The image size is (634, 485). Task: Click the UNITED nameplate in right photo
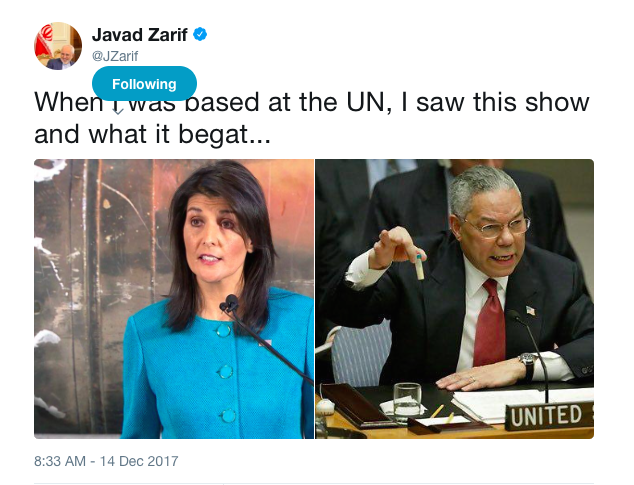point(549,415)
